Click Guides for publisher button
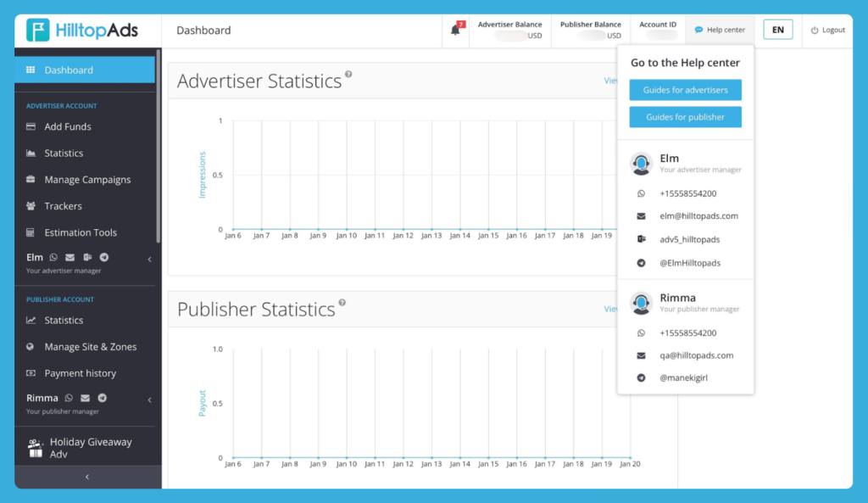 tap(685, 117)
